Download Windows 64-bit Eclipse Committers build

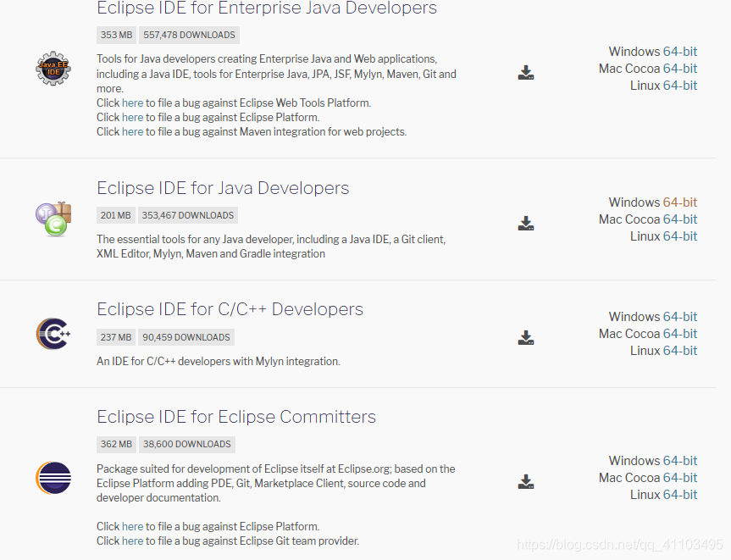680,460
